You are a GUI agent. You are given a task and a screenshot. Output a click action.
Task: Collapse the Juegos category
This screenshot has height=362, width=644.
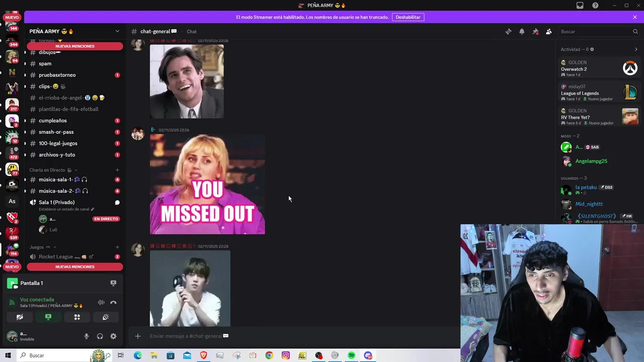click(x=43, y=247)
